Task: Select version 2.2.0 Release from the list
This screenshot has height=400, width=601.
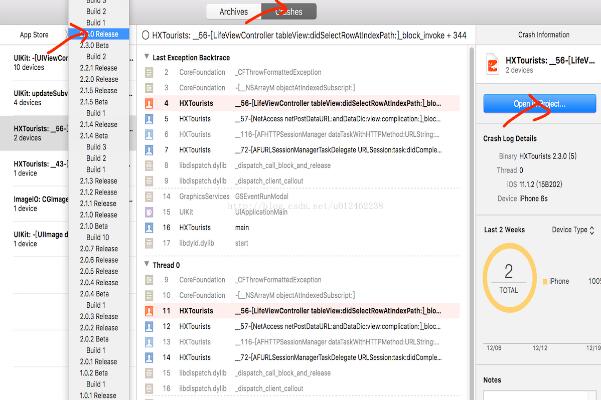Action: (x=99, y=79)
